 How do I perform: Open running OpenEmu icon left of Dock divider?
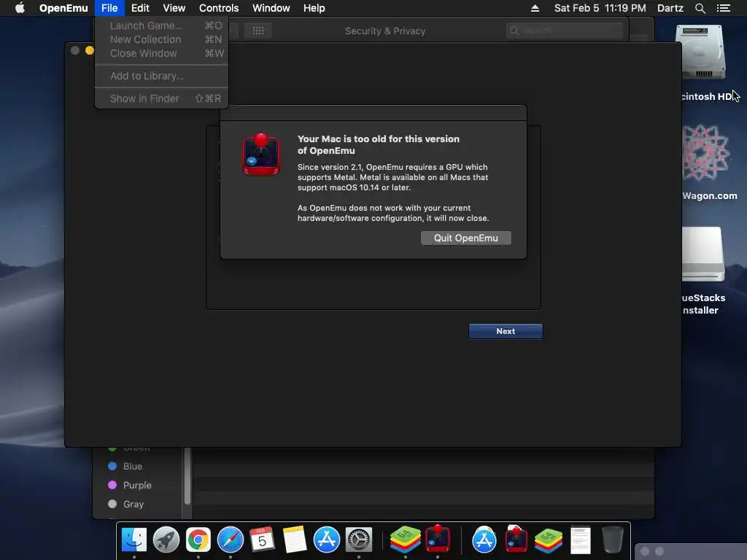438,539
